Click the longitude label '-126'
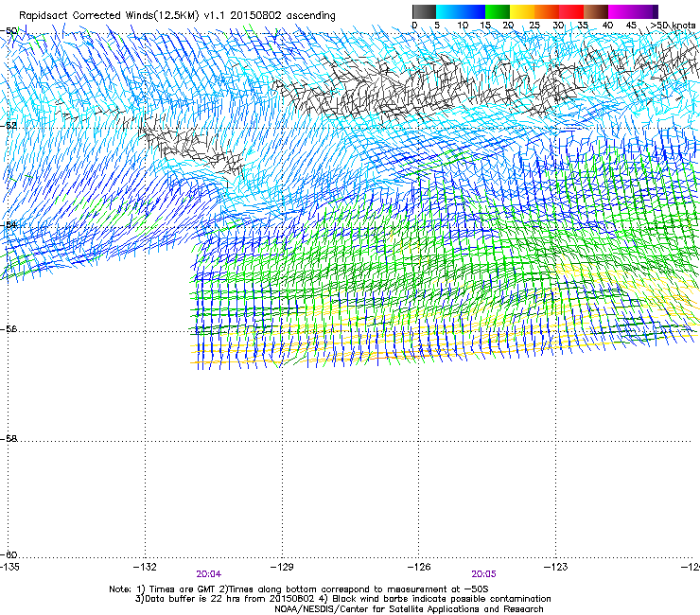 (x=419, y=567)
